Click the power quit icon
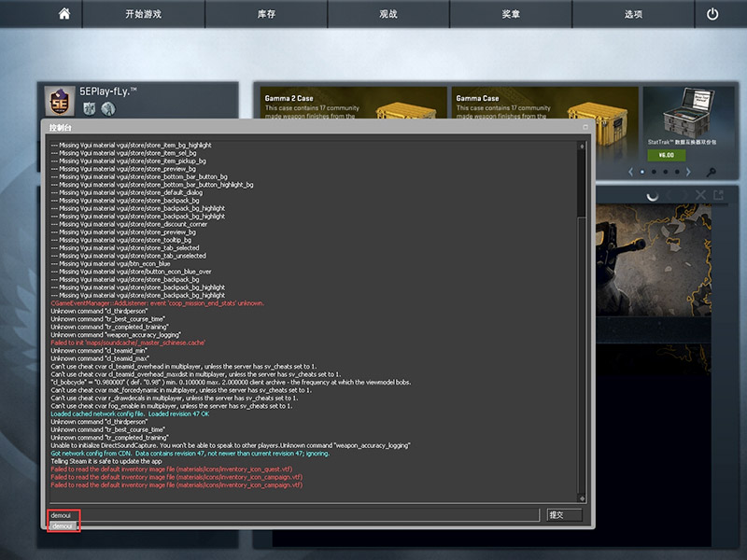Viewport: 747px width, 560px height. pyautogui.click(x=712, y=14)
